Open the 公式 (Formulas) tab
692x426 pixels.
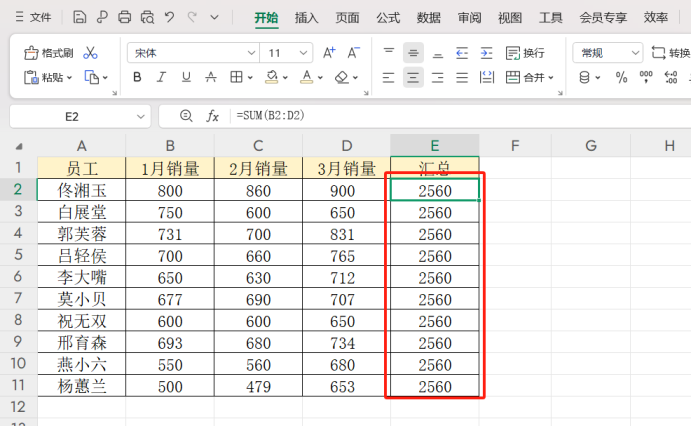(388, 17)
